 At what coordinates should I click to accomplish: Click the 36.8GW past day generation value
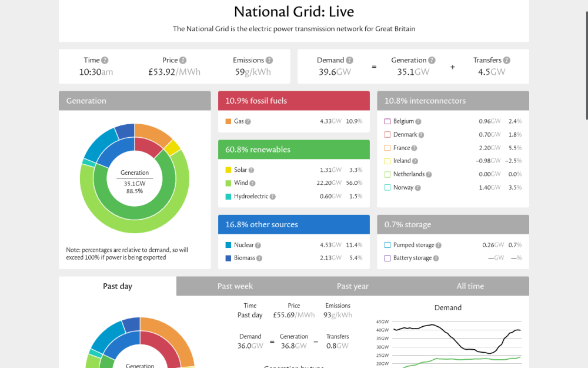(x=294, y=346)
